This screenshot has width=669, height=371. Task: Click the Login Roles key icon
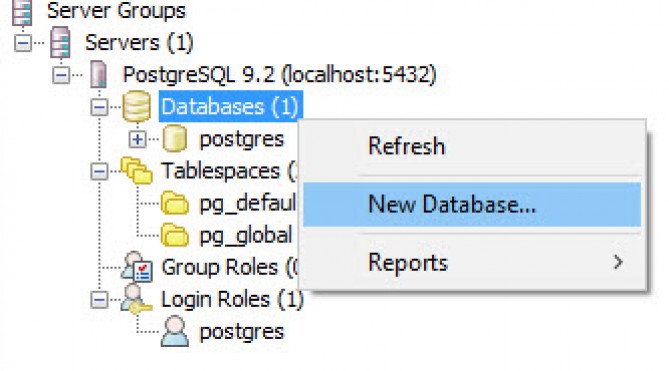click(136, 299)
